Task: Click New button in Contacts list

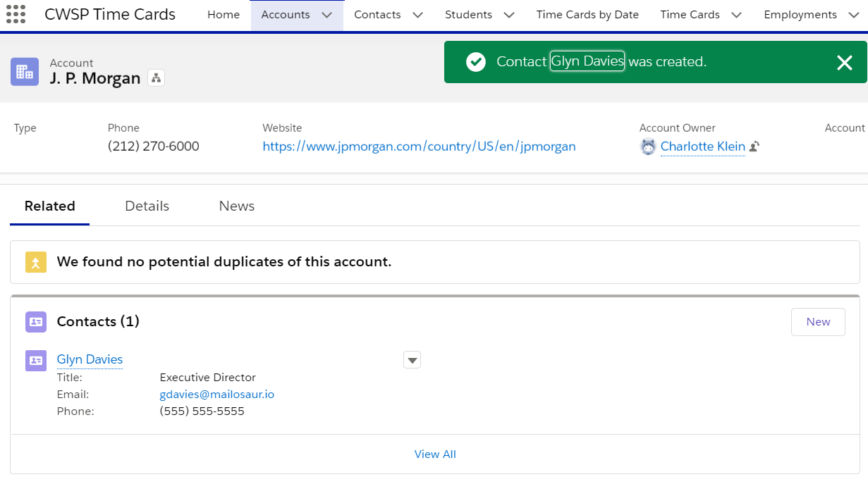Action: click(x=818, y=322)
